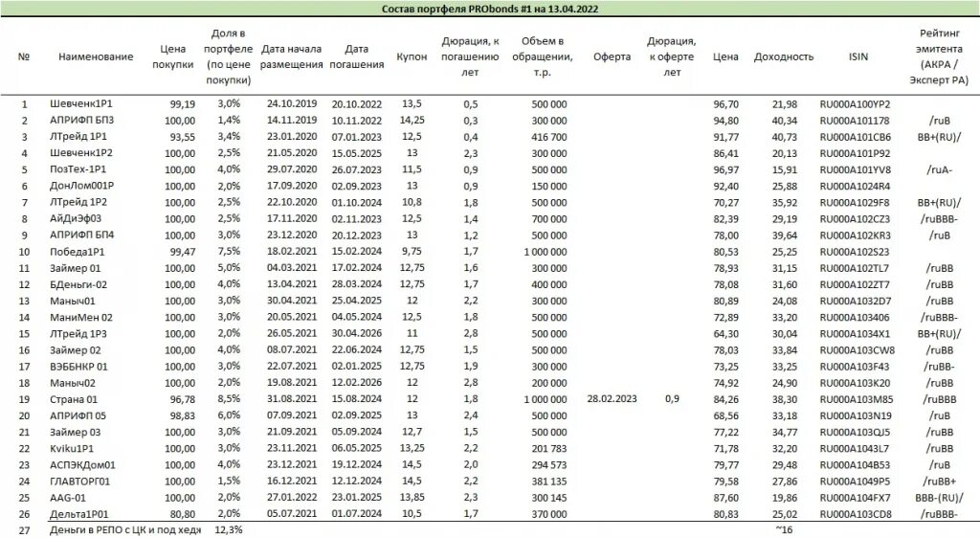Click the cell 'ГЛАВТОРГ01'
Screen dimensions: 980x538
tap(80, 482)
